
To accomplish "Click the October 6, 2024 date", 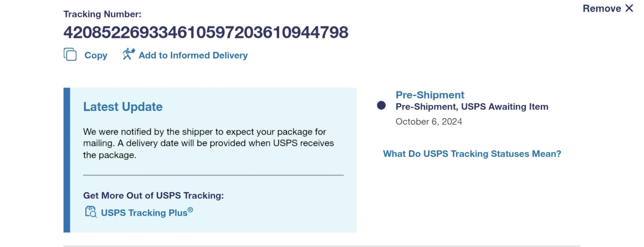I will 429,122.
